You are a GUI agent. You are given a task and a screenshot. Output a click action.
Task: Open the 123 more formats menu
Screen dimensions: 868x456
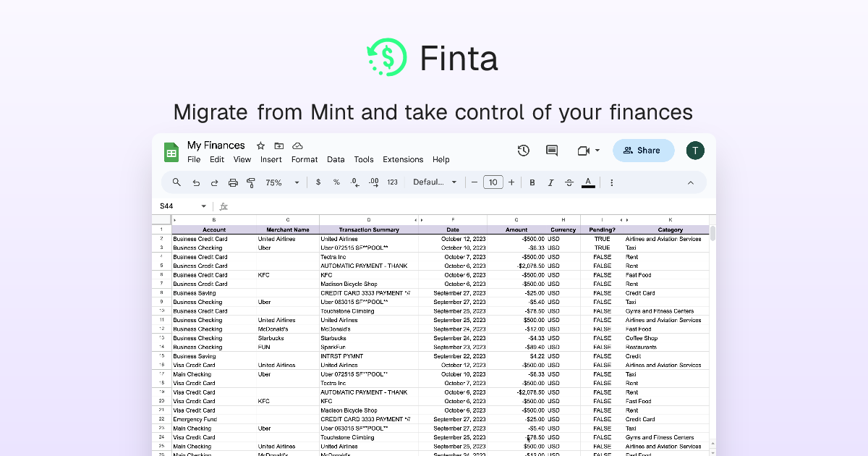(392, 182)
